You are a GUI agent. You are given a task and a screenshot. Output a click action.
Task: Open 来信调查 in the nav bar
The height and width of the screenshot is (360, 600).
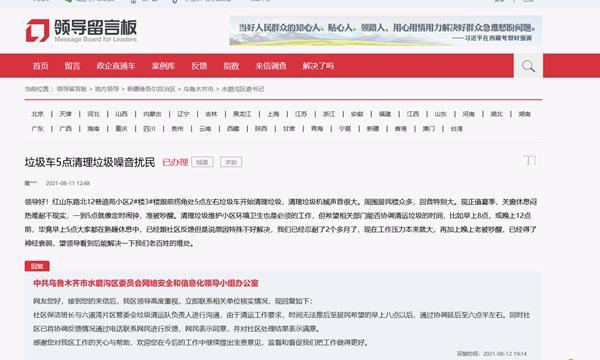(271, 66)
